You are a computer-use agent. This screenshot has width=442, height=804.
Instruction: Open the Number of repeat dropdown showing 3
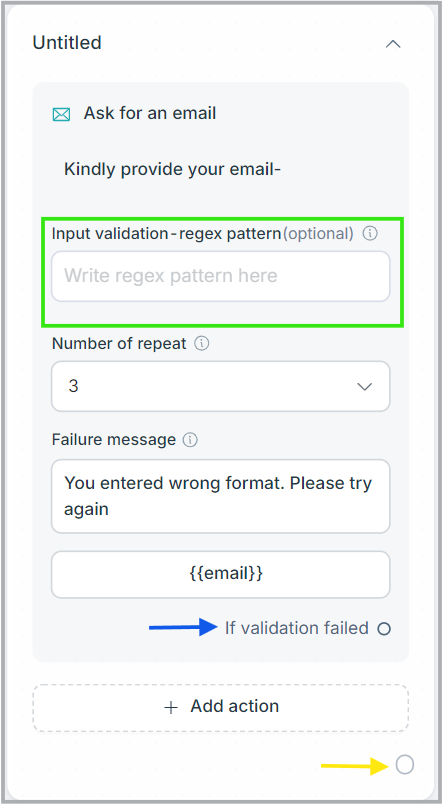pyautogui.click(x=220, y=387)
